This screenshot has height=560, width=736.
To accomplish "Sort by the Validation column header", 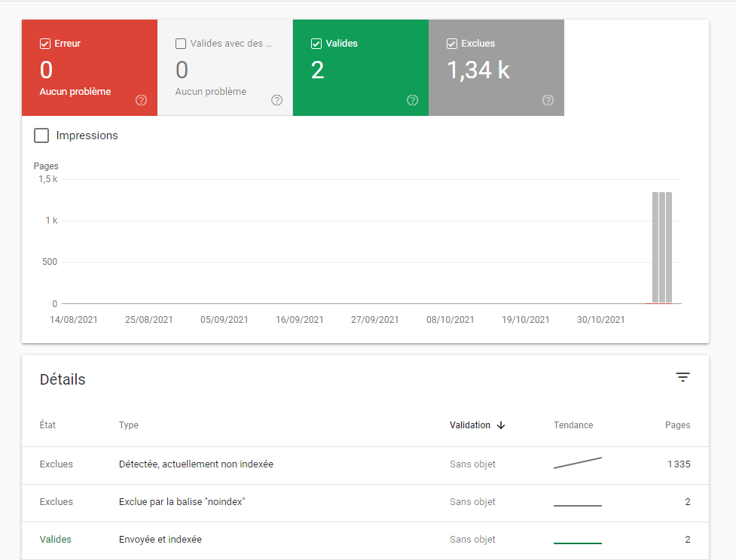I will pyautogui.click(x=470, y=425).
